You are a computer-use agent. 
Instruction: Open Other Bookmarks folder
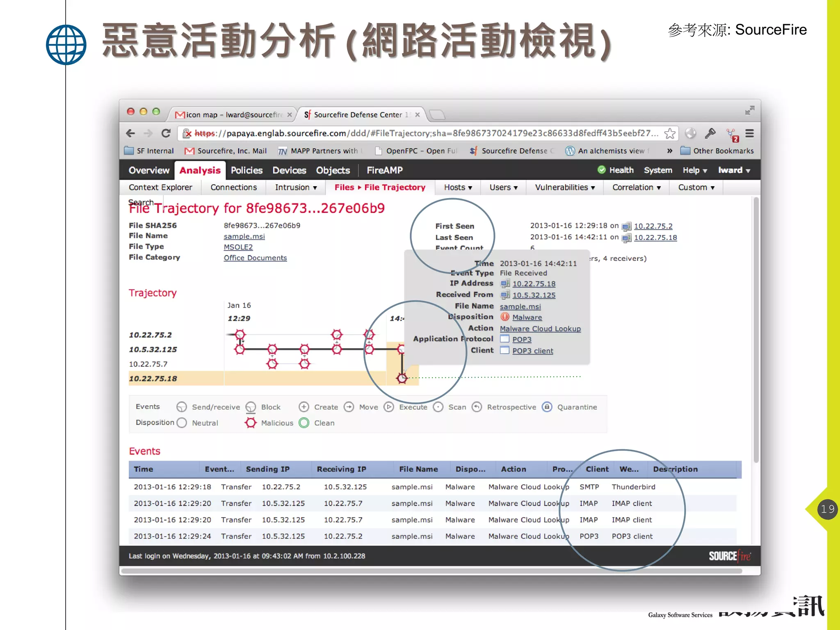[717, 151]
